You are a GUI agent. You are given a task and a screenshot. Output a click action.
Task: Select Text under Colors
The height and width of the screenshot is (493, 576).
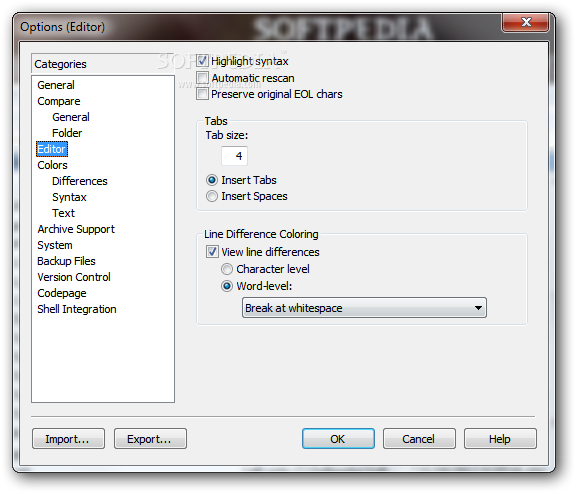pyautogui.click(x=63, y=213)
